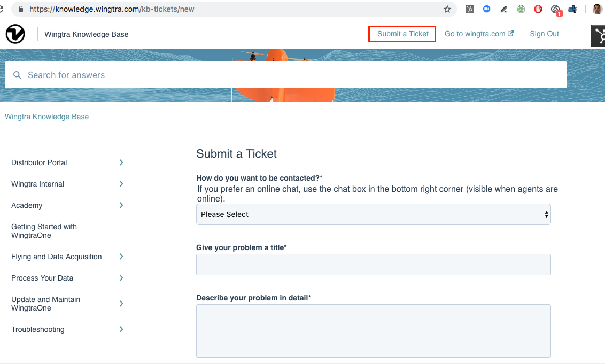Click the search magnifier in the search bar

pyautogui.click(x=17, y=75)
